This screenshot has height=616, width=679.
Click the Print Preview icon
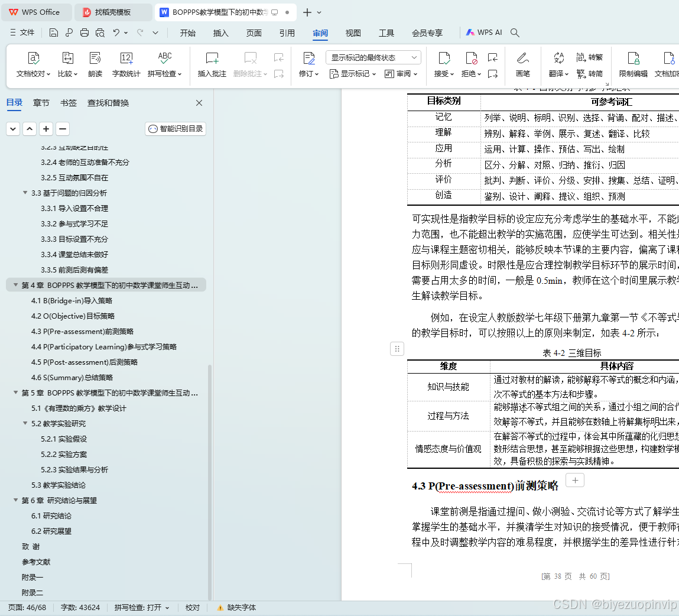tap(100, 33)
